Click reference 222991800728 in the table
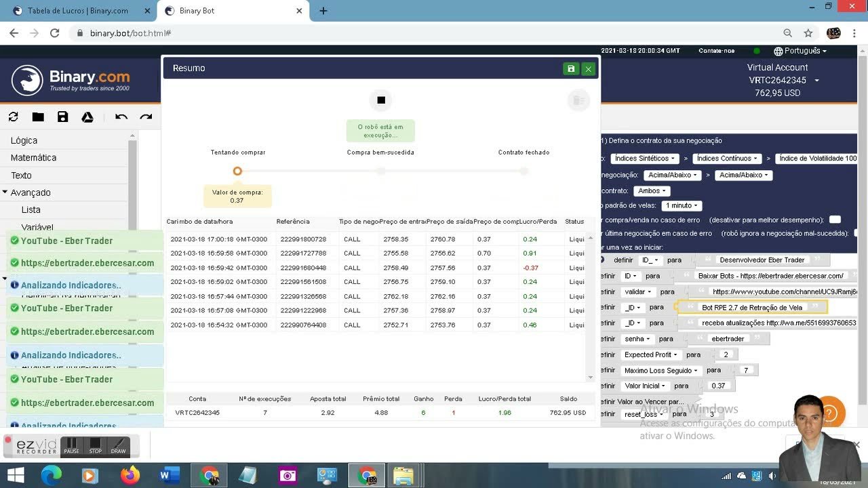Screen dimensions: 868x488 [303, 239]
